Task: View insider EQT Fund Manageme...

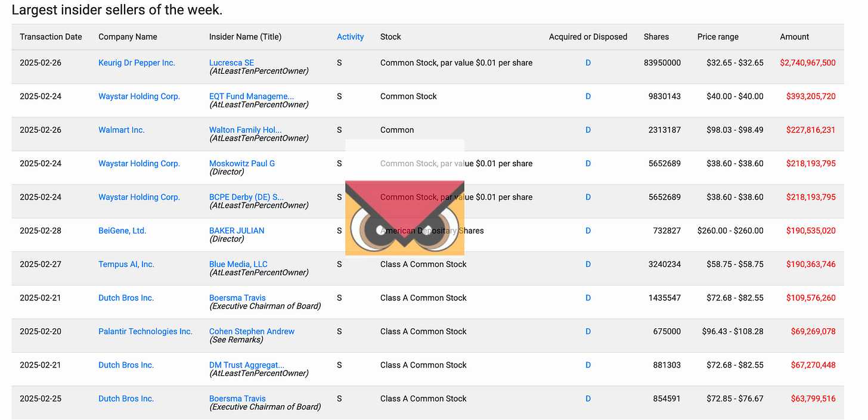Action: (x=252, y=96)
